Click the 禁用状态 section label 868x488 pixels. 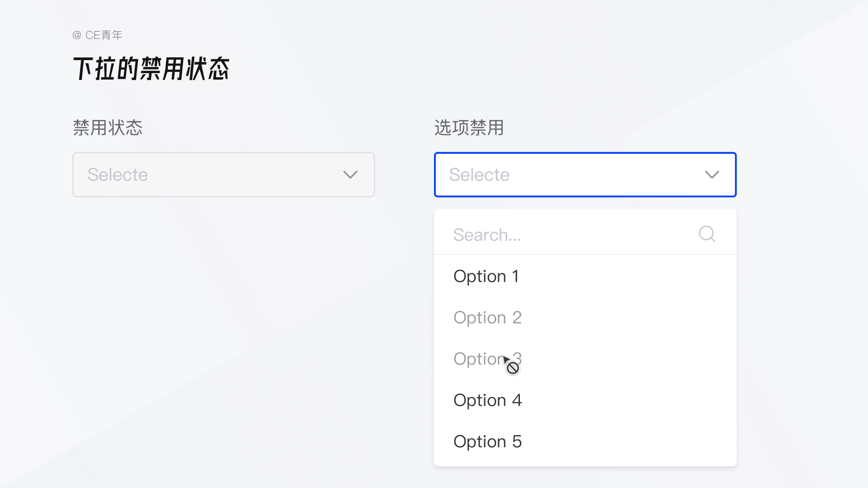(x=108, y=128)
